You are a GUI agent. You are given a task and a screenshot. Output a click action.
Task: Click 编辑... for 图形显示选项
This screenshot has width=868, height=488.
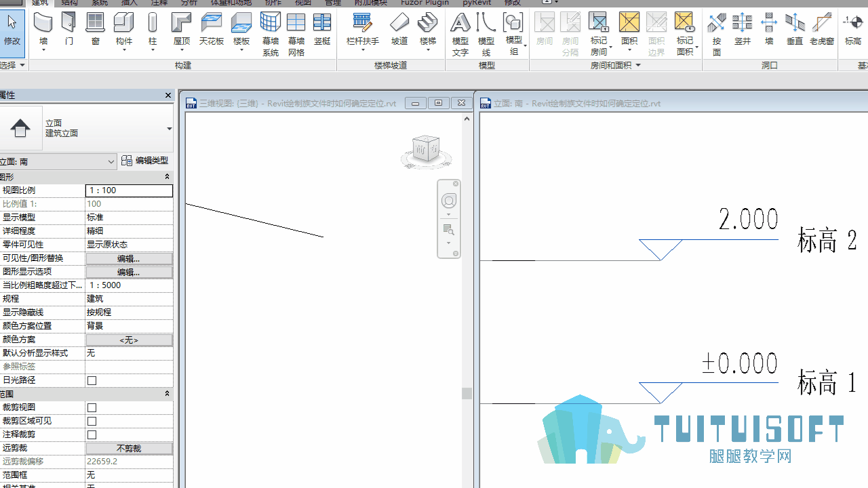[x=129, y=272]
